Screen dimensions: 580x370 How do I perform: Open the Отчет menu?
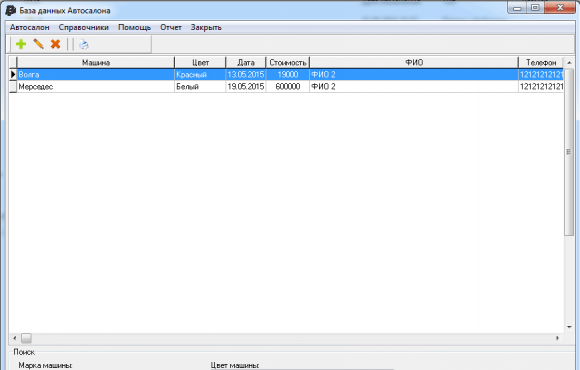point(171,27)
